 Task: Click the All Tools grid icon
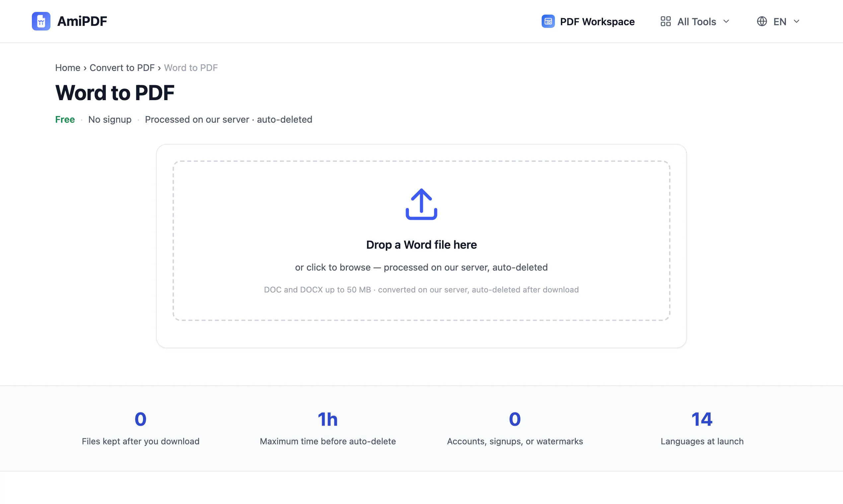point(665,22)
